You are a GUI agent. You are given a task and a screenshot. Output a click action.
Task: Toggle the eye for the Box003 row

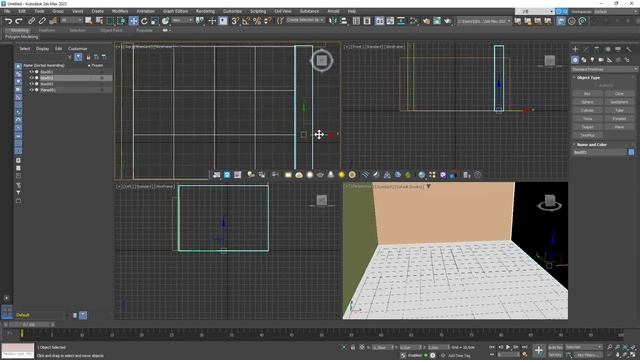pyautogui.click(x=31, y=84)
